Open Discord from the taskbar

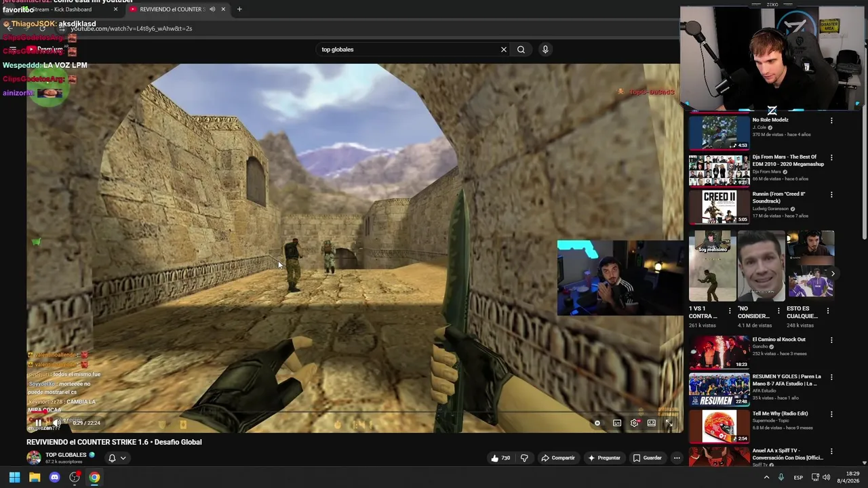[54, 477]
